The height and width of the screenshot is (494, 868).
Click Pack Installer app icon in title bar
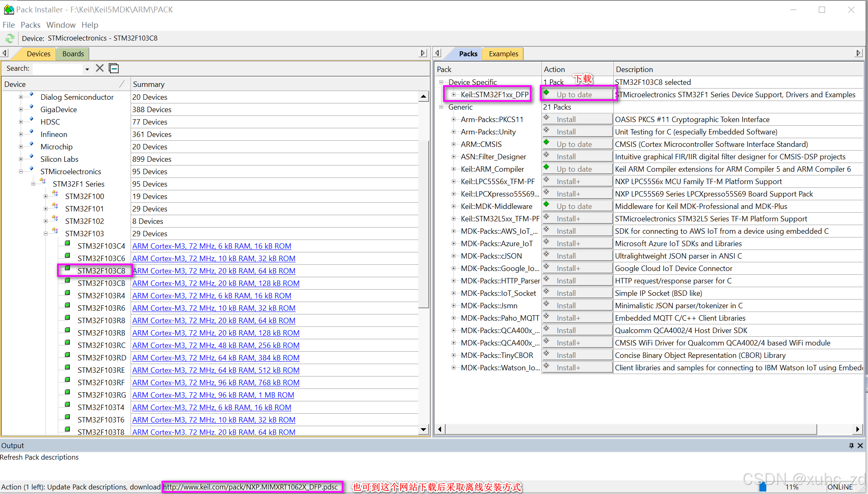tap(9, 9)
